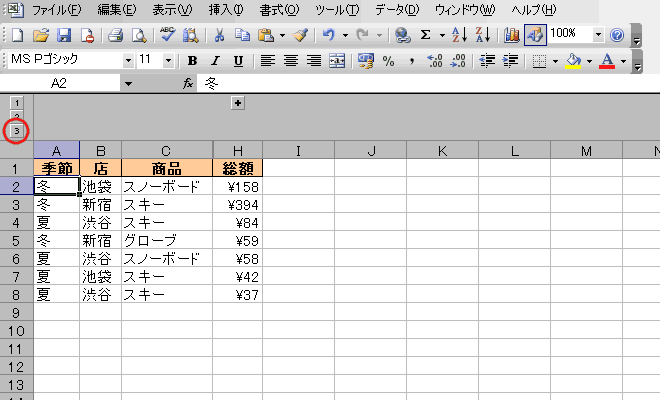This screenshot has width=660, height=400.
Task: Apply cell borders icon
Action: tap(539, 61)
